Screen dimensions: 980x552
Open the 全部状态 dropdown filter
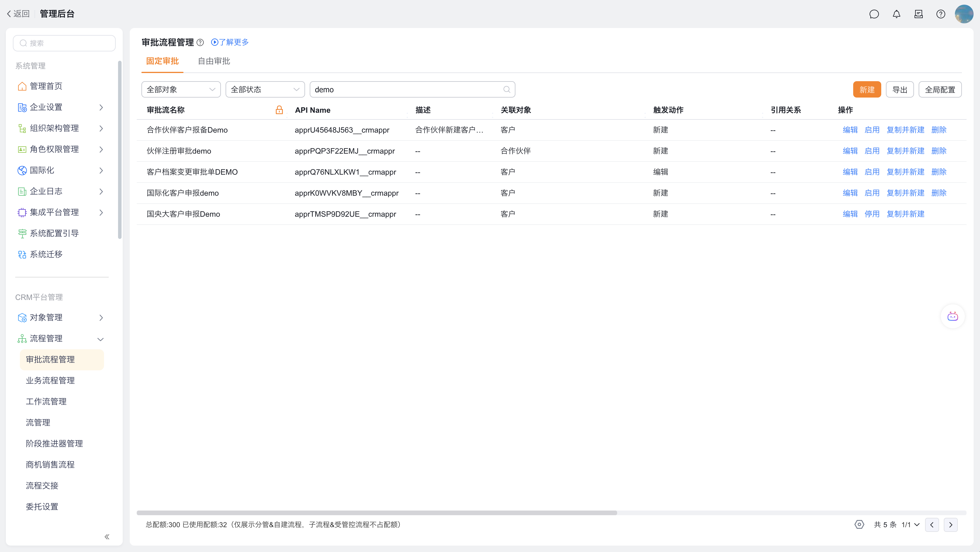265,89
